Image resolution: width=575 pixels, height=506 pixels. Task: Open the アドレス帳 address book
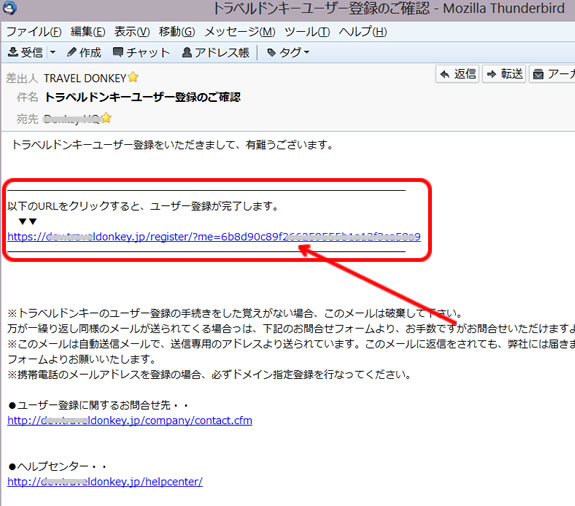click(x=216, y=53)
